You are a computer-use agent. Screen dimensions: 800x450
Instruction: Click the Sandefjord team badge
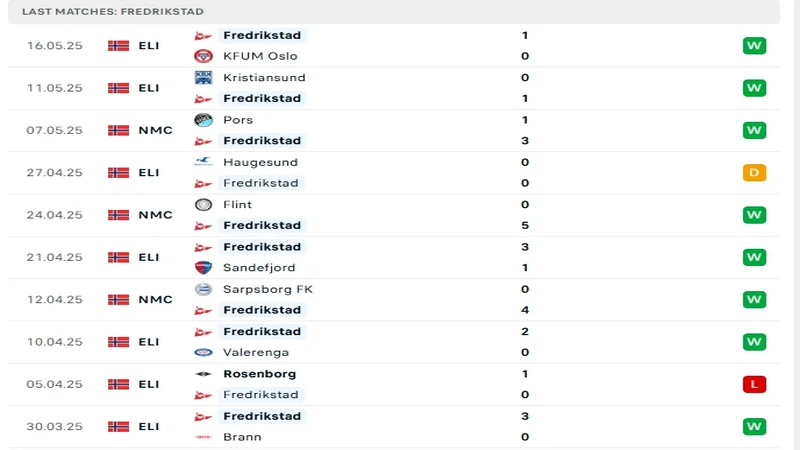(203, 267)
